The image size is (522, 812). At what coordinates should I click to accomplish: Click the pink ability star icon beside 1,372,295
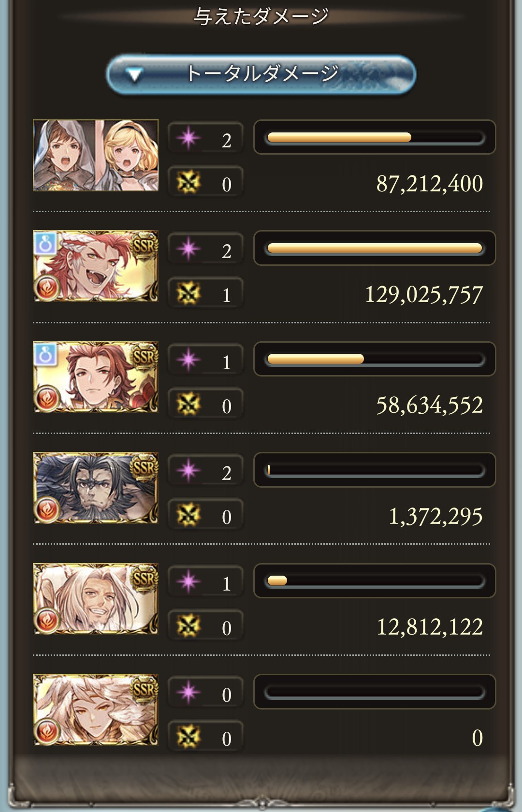[188, 471]
